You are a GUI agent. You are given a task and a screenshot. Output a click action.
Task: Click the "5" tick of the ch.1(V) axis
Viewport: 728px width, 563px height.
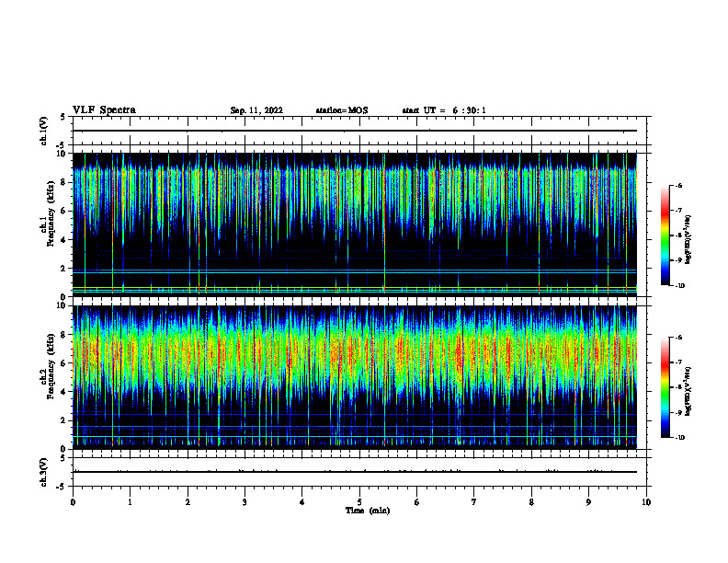[63, 117]
